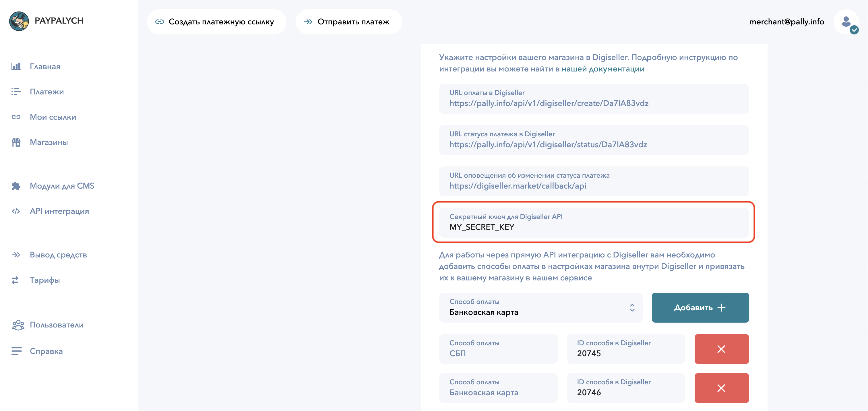The height and width of the screenshot is (411, 868).
Task: Open Вывод средств page
Action: point(58,255)
